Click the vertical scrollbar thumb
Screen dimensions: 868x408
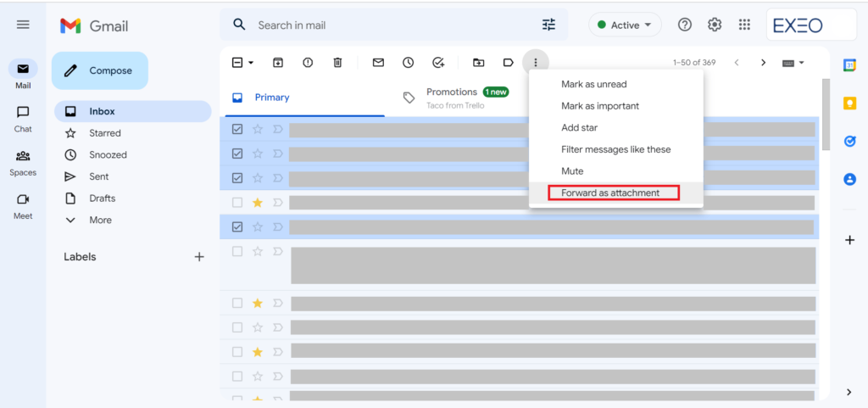(x=826, y=115)
